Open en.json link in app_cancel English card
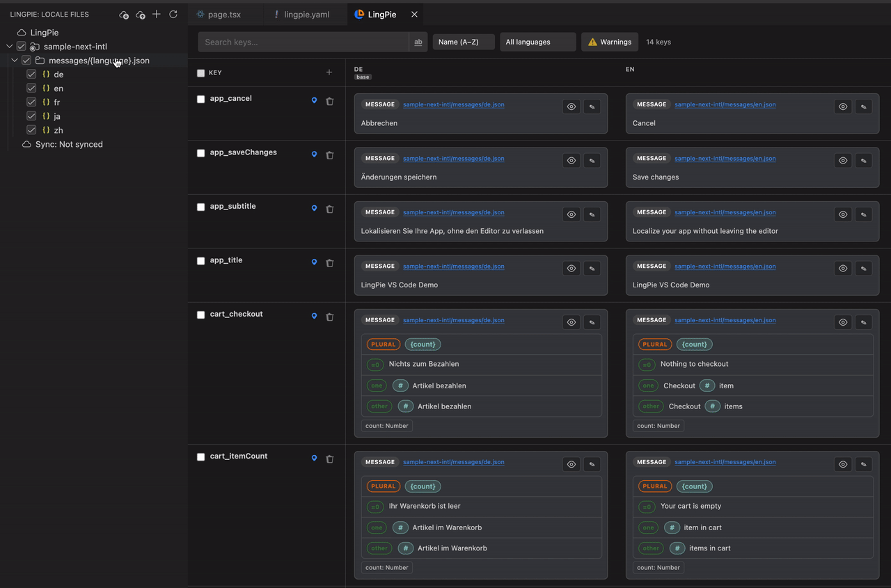891x588 pixels. (x=725, y=104)
